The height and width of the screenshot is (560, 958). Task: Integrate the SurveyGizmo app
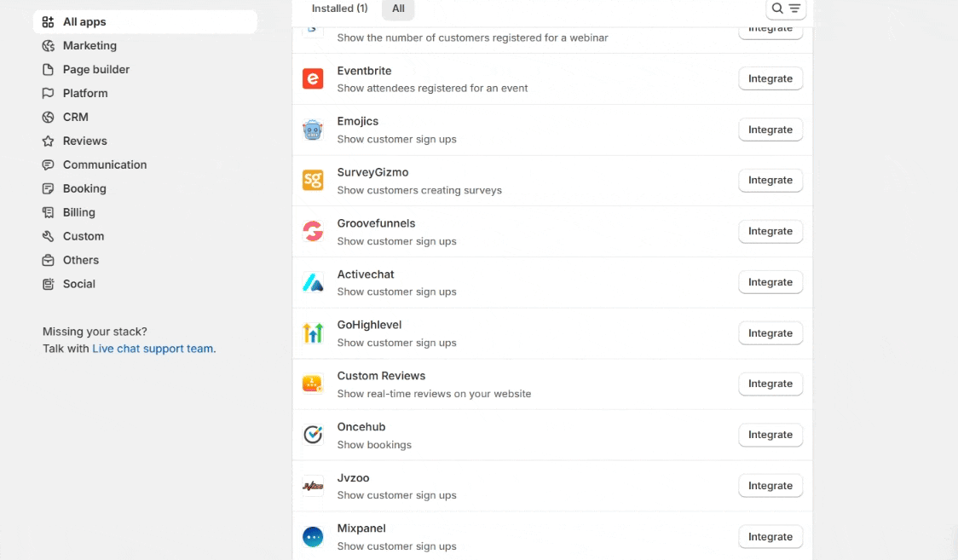click(770, 180)
